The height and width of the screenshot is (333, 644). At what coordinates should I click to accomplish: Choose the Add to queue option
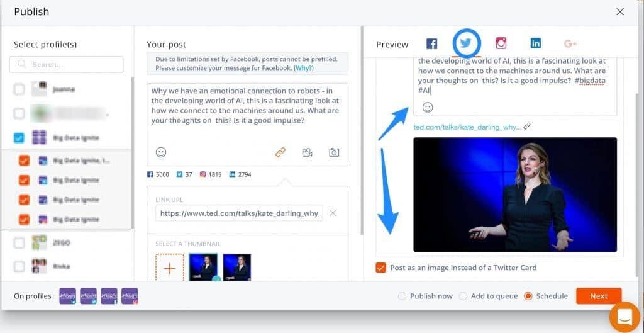tap(464, 296)
